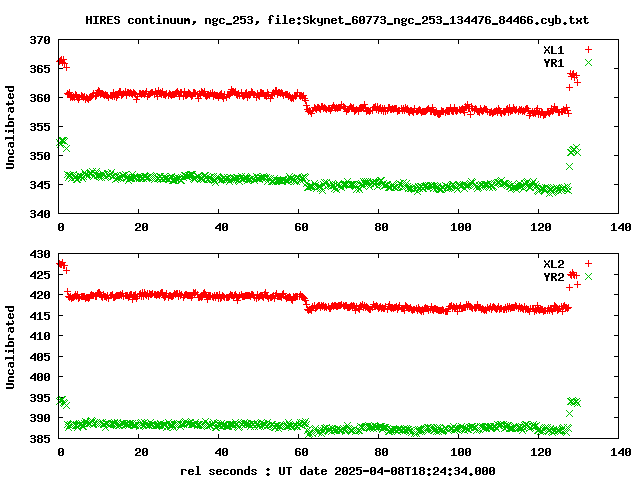
Task: Click the 350 y-axis tick label
Action: click(40, 156)
